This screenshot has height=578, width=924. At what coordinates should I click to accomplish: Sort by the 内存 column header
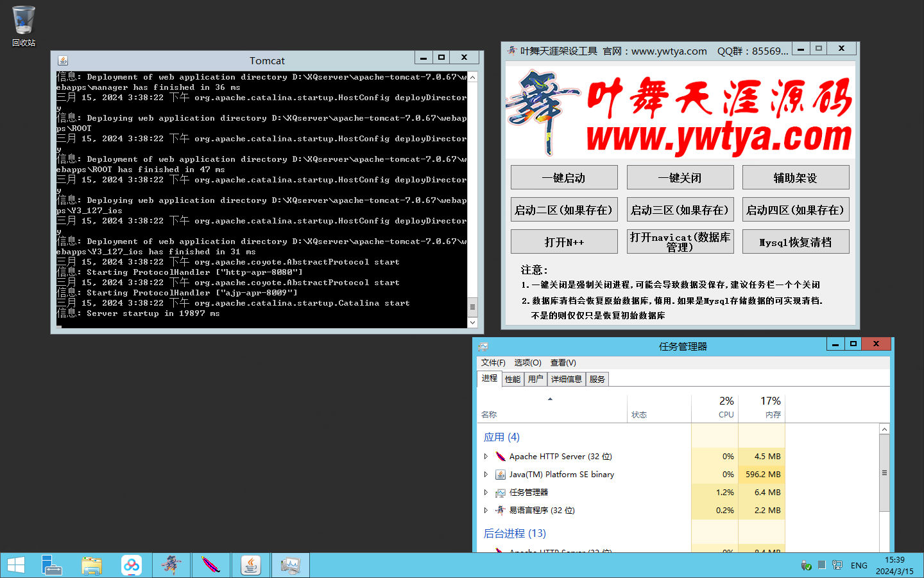click(x=762, y=408)
